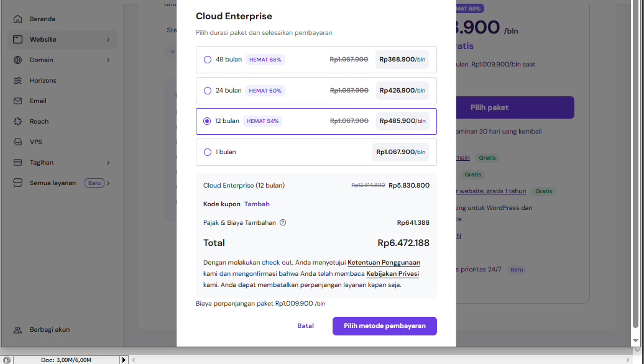Click the Domain globe icon
Image resolution: width=644 pixels, height=364 pixels.
point(18,60)
